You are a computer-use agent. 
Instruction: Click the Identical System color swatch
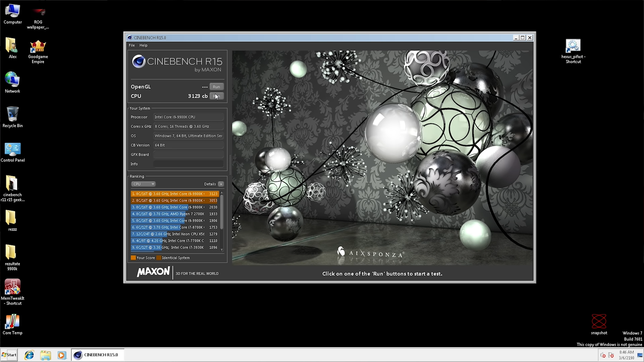[x=159, y=258]
